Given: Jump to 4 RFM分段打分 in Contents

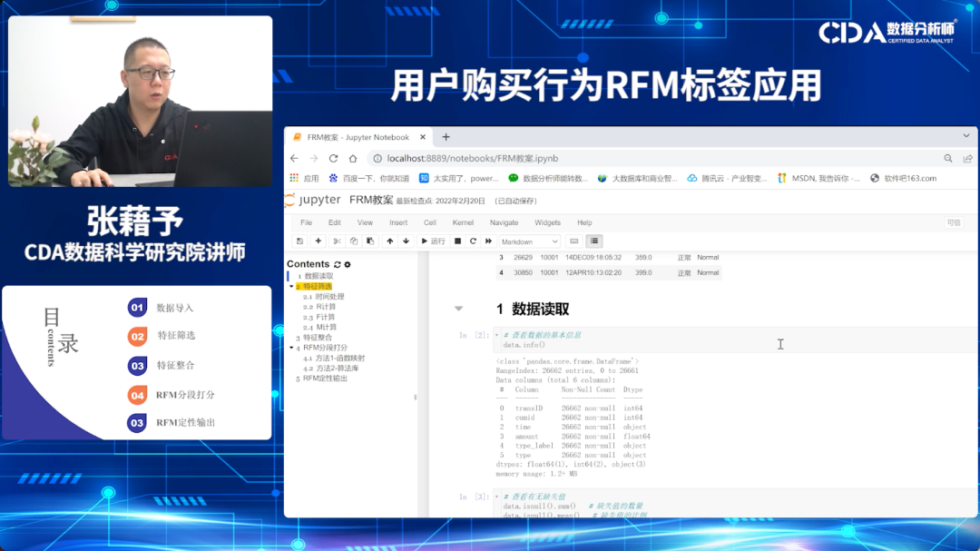Looking at the screenshot, I should tap(321, 348).
